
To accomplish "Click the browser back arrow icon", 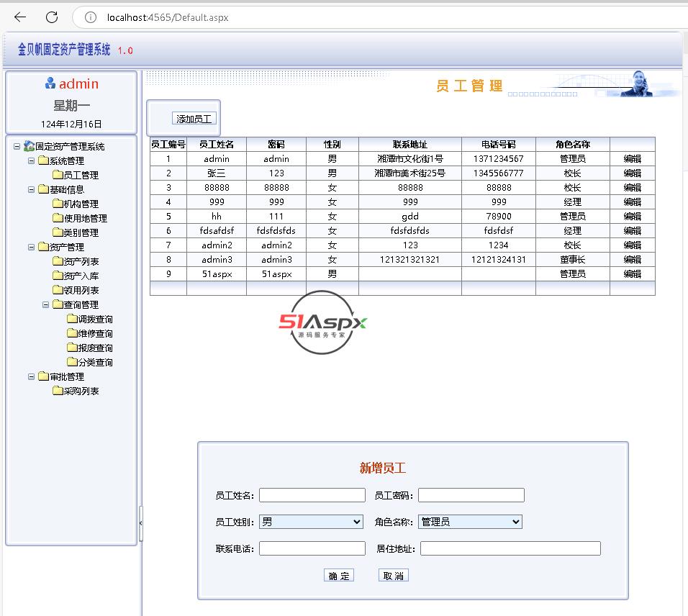I will [20, 17].
